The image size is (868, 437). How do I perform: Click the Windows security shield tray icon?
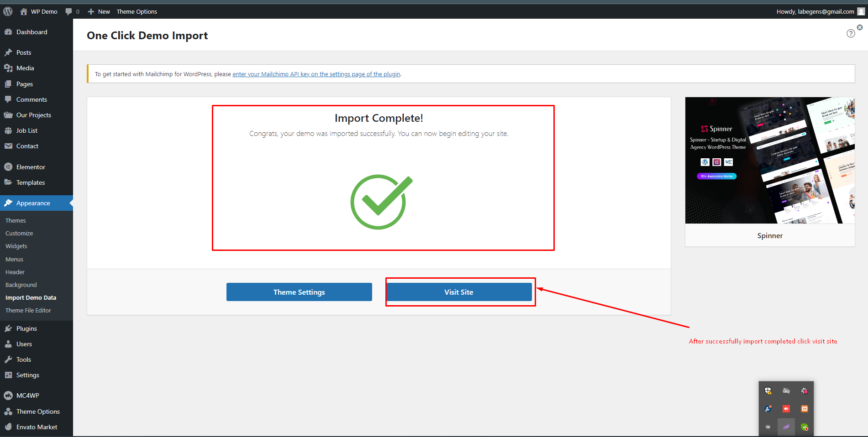(768, 390)
